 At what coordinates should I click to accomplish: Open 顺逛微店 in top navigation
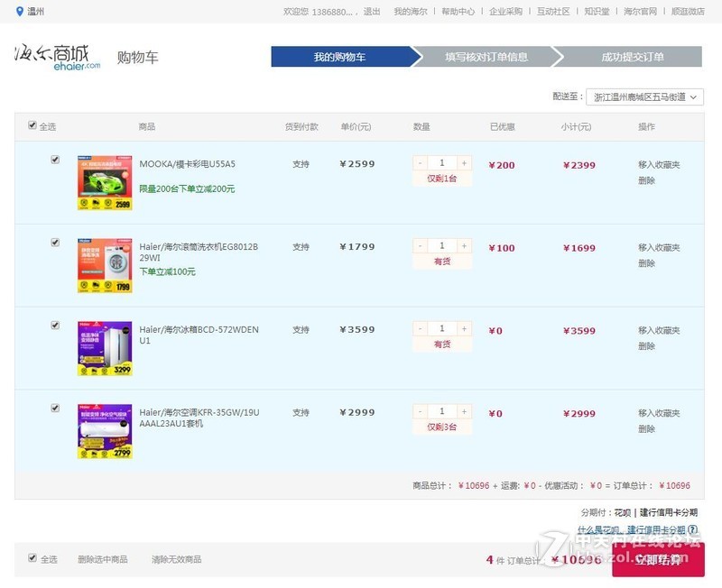pos(688,12)
